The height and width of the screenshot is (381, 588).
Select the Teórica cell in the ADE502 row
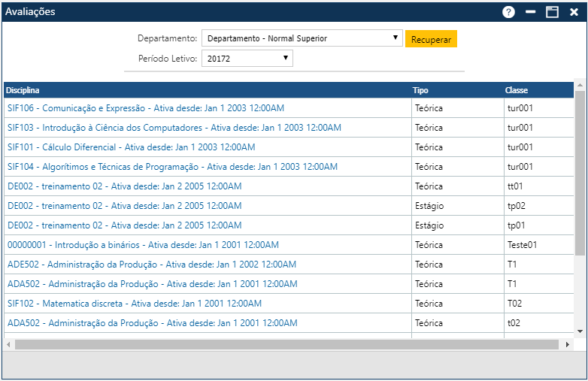[457, 264]
